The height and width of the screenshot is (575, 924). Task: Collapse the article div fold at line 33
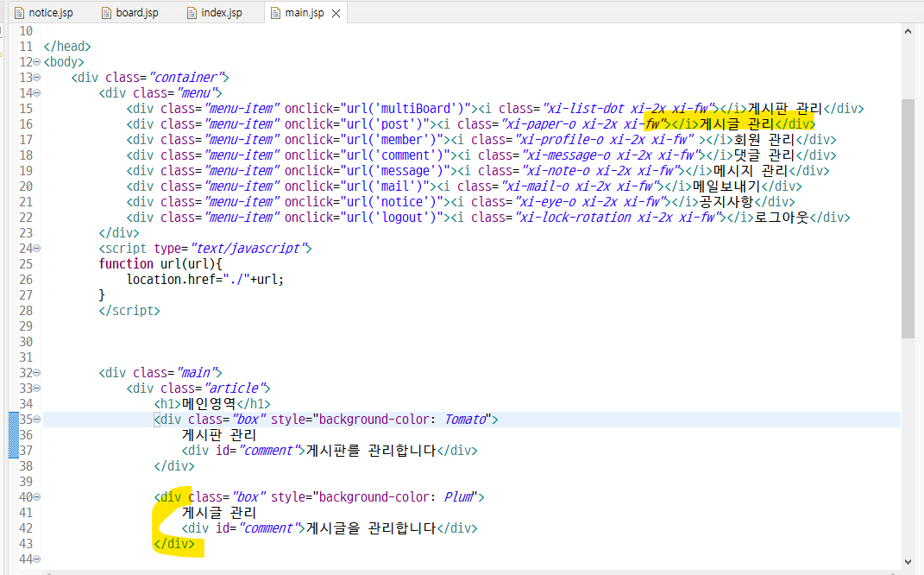click(x=37, y=388)
